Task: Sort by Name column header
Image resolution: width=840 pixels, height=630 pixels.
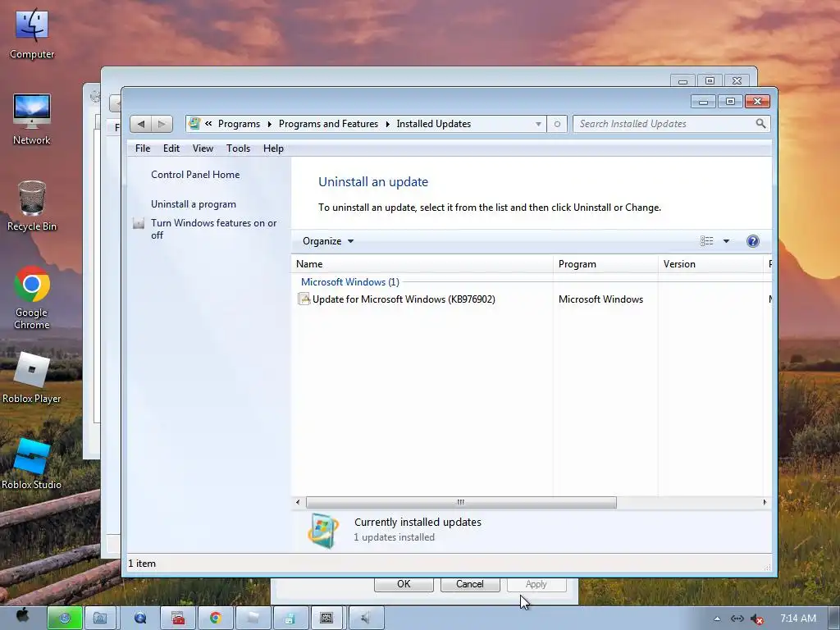Action: coord(423,264)
